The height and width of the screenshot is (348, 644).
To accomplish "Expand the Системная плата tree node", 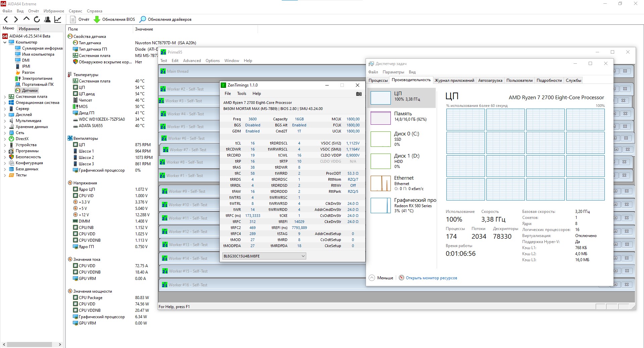I will point(5,97).
